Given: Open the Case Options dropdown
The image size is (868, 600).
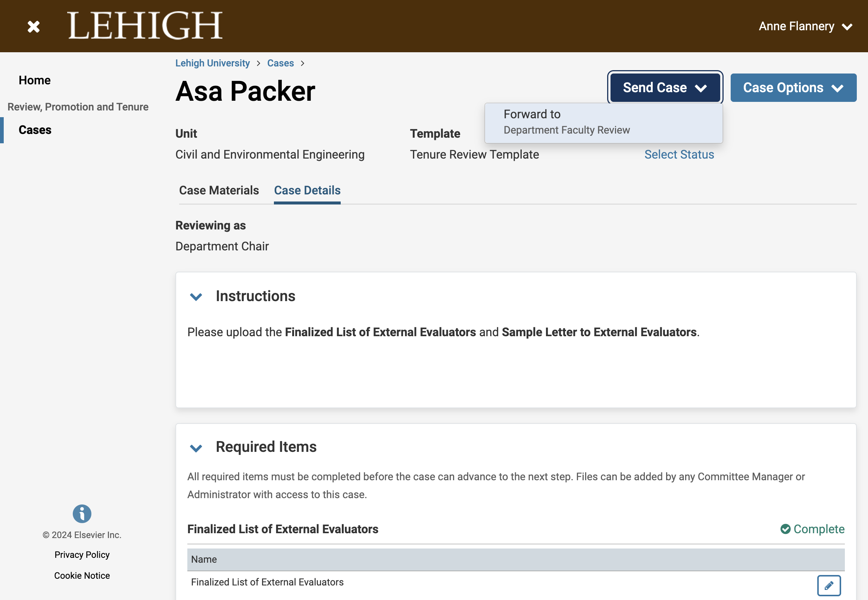Looking at the screenshot, I should click(x=793, y=88).
